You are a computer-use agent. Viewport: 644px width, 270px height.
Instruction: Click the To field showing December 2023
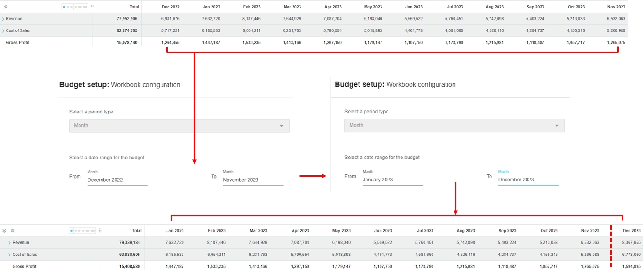(x=528, y=180)
